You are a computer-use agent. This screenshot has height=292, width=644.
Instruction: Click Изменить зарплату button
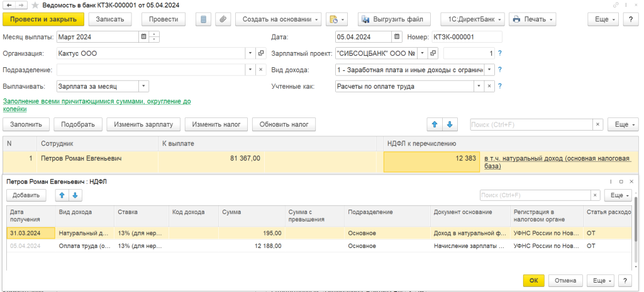pyautogui.click(x=144, y=125)
